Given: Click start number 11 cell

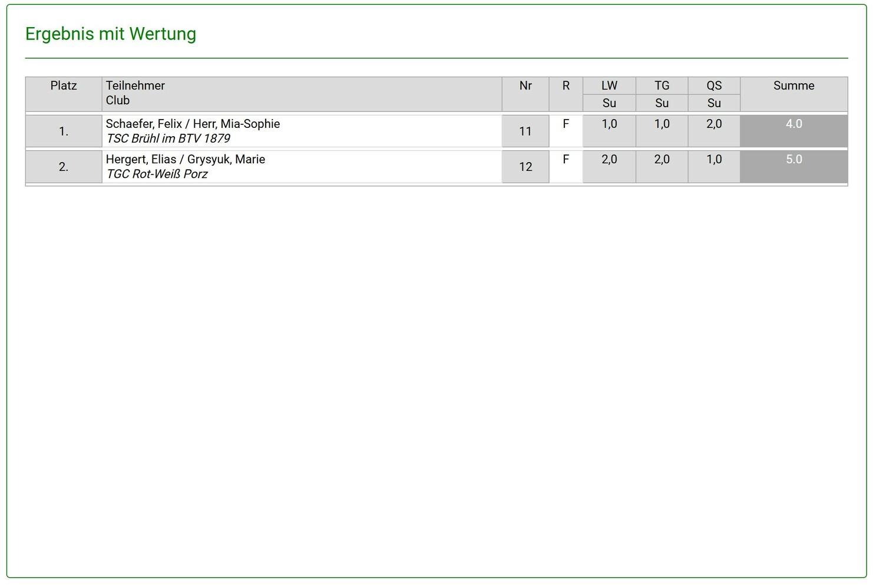Looking at the screenshot, I should 525,131.
